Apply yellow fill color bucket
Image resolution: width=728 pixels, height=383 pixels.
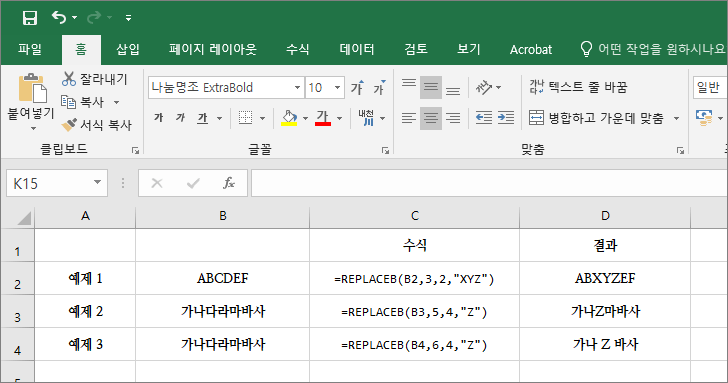pyautogui.click(x=289, y=118)
